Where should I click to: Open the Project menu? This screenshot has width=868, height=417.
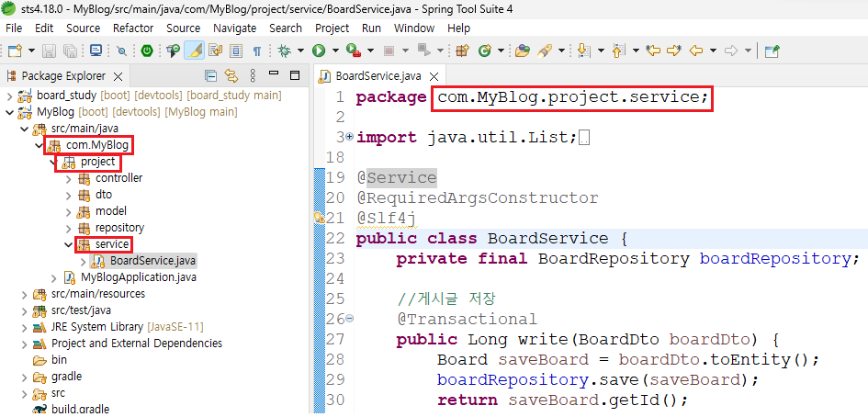pos(333,28)
